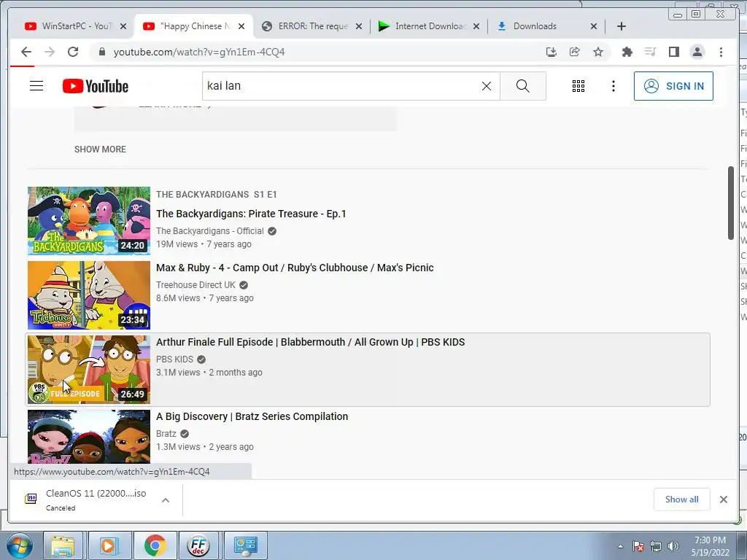Click the install app icon in address bar
The image size is (747, 560).
[551, 52]
